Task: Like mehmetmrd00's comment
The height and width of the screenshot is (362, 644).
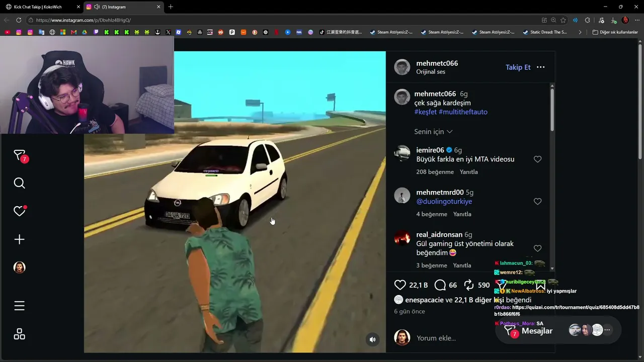Action: (x=537, y=202)
